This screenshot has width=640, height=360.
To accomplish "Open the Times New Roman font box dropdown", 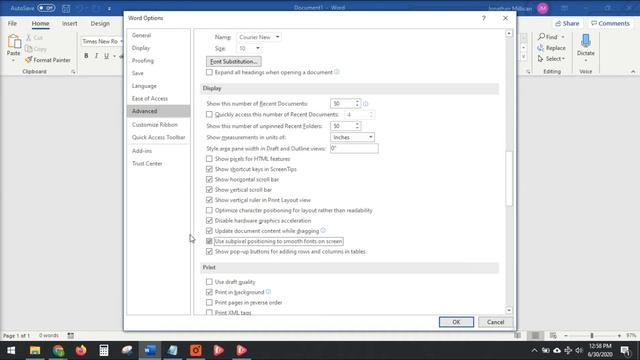I will click(x=122, y=42).
